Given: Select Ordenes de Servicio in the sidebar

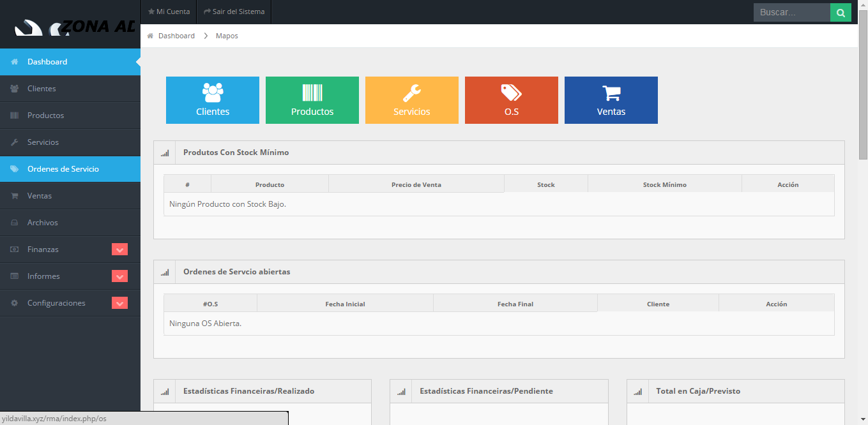Looking at the screenshot, I should click(x=63, y=168).
